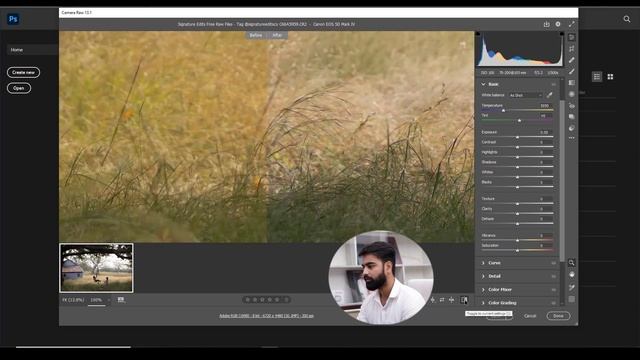This screenshot has width=640, height=360.
Task: Toggle Basic panel visibility eye
Action: point(553,84)
